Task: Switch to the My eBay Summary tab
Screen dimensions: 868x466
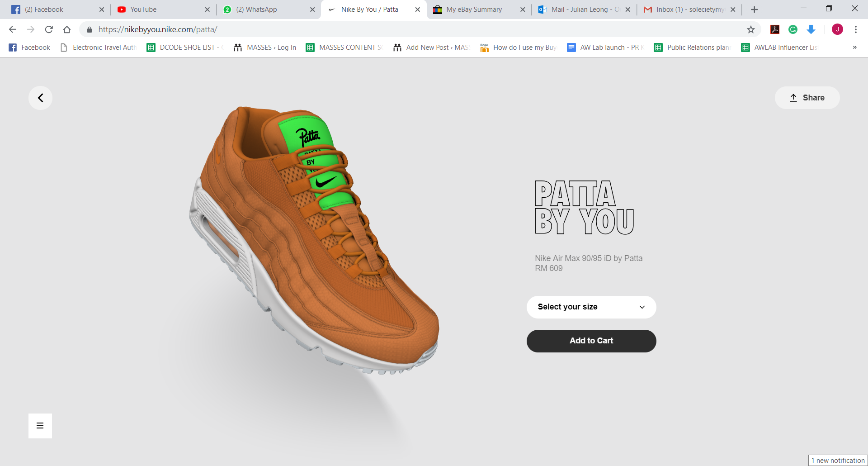Action: (x=473, y=10)
